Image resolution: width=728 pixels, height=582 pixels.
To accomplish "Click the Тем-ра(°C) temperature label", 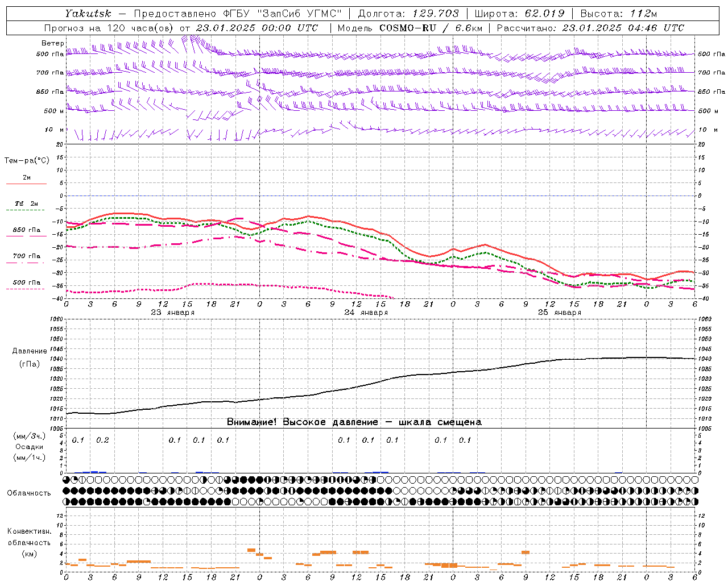I will [x=27, y=160].
